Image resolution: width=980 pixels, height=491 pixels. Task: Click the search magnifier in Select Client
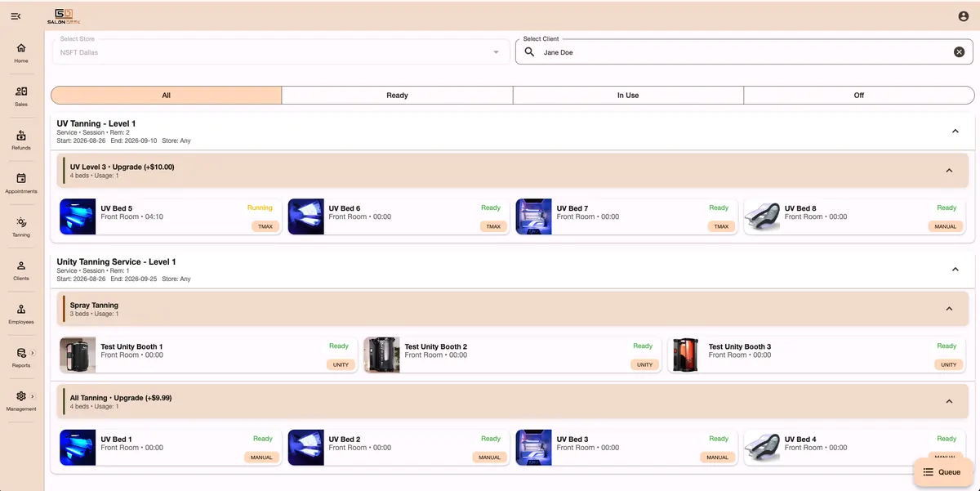(529, 52)
